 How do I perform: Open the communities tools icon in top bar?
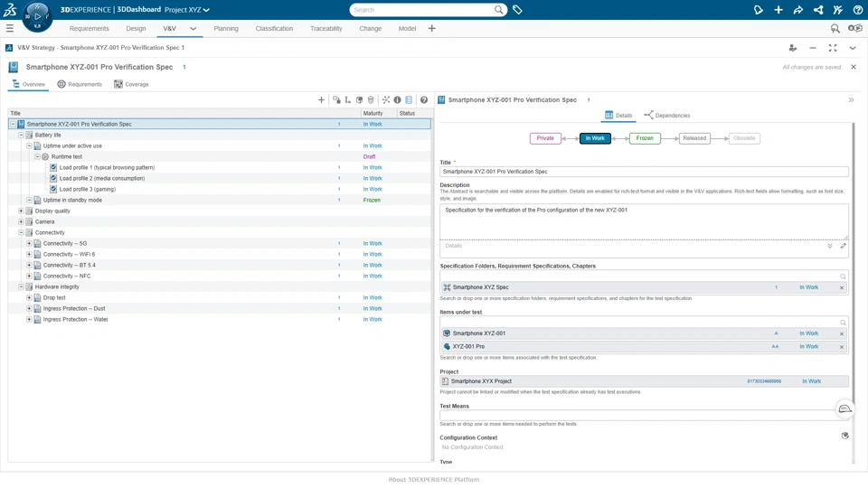coord(837,9)
